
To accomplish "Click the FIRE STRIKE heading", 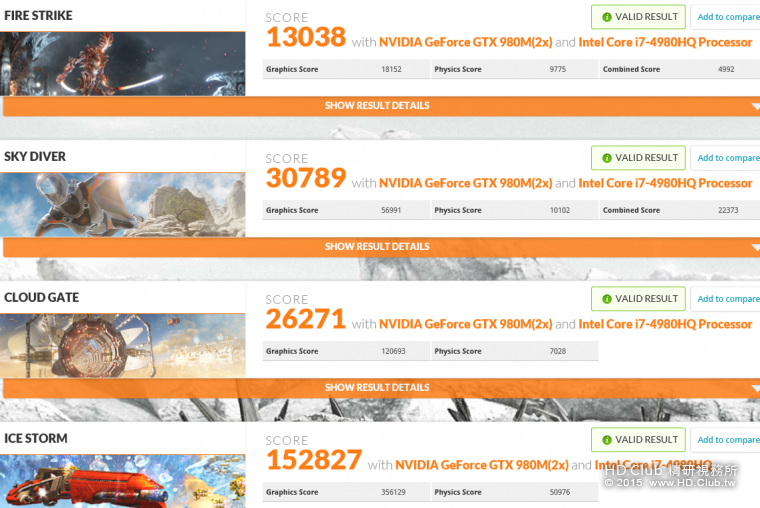I will (x=38, y=16).
